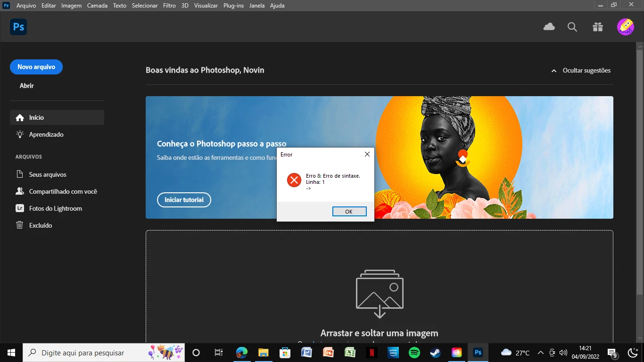The height and width of the screenshot is (362, 644).
Task: Launch Word from the taskbar
Action: tap(306, 353)
